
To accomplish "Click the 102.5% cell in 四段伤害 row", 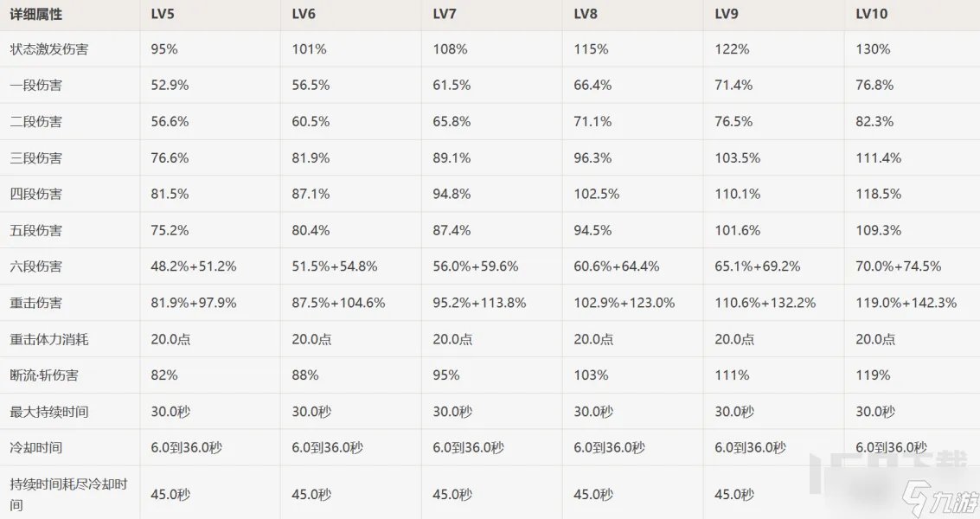I will [x=597, y=195].
